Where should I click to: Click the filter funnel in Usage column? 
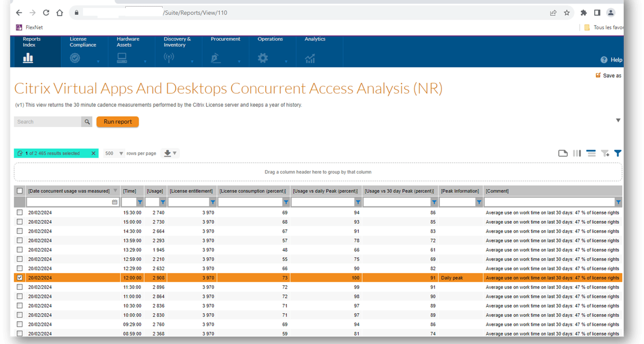pyautogui.click(x=163, y=202)
